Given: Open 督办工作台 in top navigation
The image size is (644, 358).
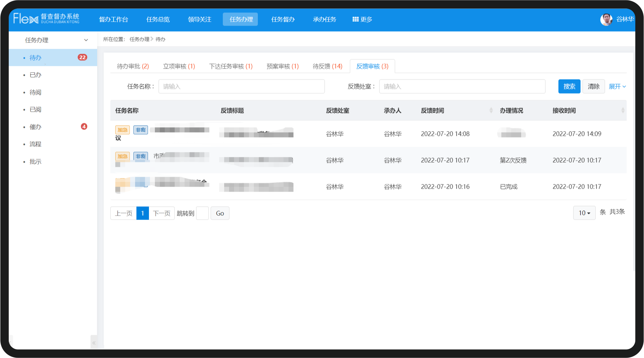Looking at the screenshot, I should click(x=113, y=19).
